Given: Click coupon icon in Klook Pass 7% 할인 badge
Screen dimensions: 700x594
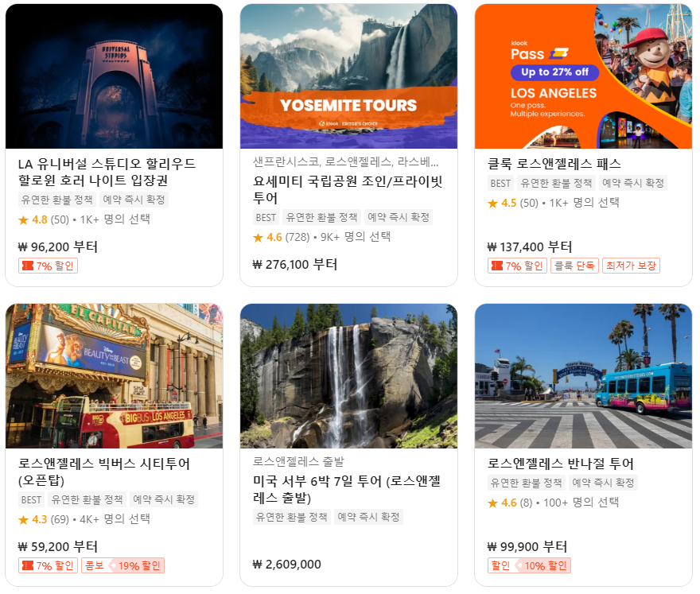Looking at the screenshot, I should click(497, 266).
